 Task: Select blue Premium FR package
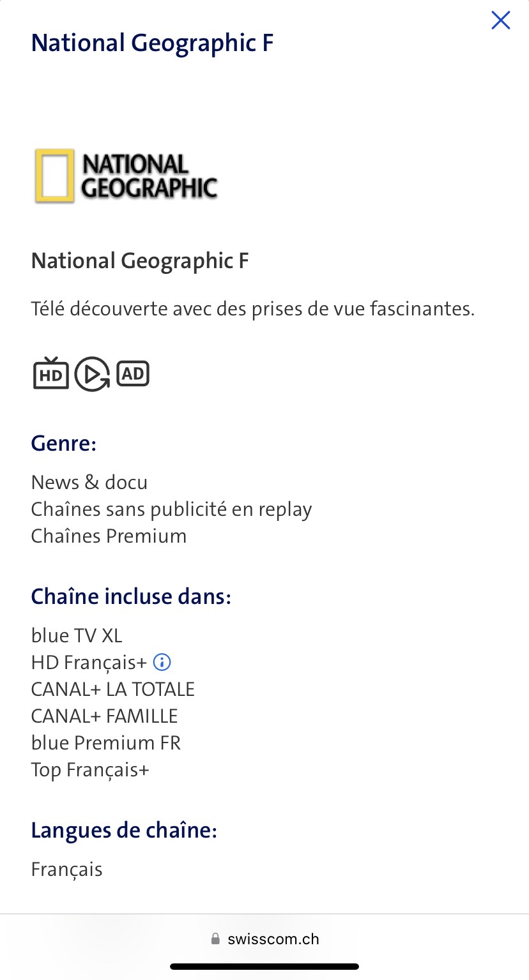(x=106, y=743)
